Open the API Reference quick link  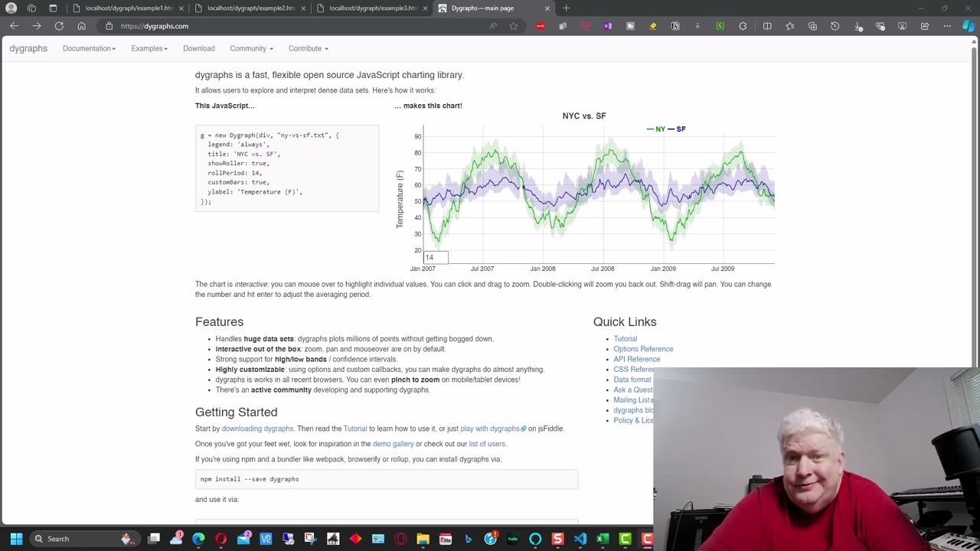tap(636, 359)
